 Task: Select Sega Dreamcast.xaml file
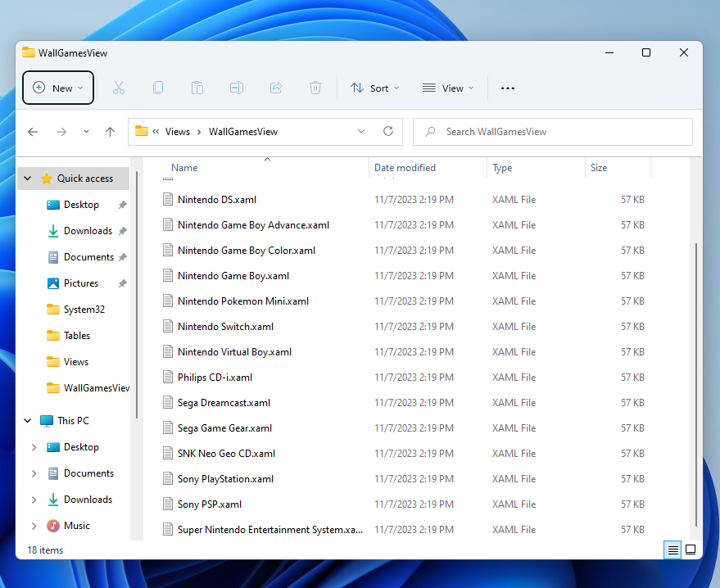tap(224, 403)
